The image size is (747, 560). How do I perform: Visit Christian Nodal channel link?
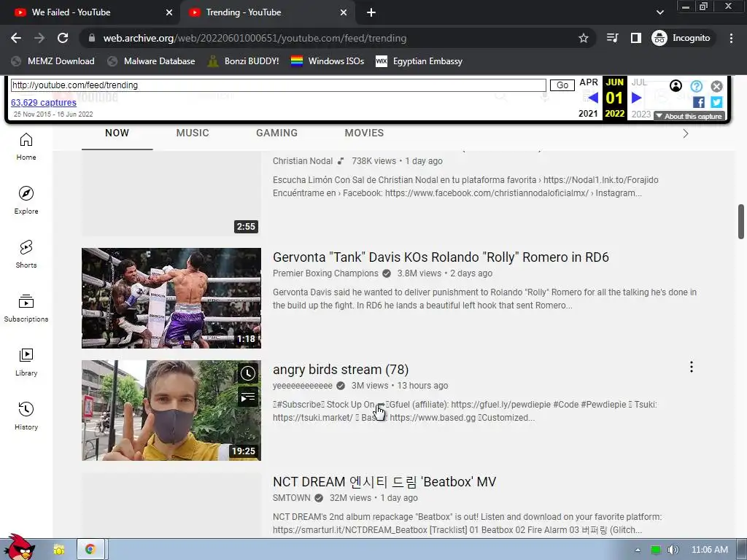(303, 161)
